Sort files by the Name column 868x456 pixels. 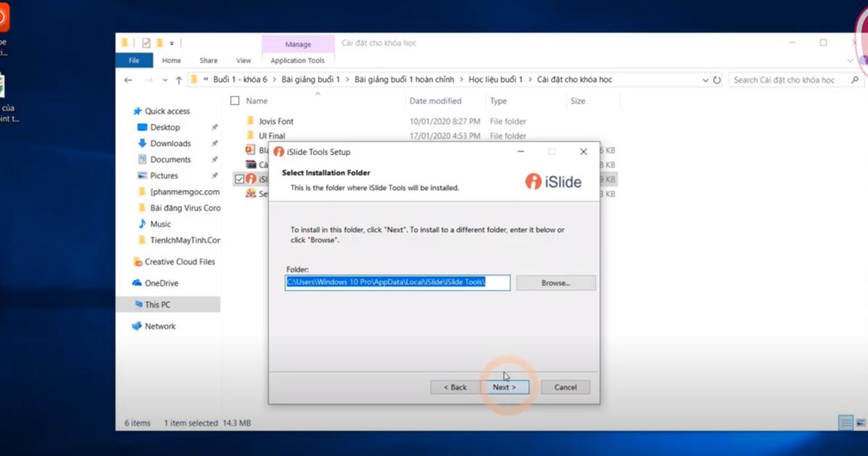point(257,101)
